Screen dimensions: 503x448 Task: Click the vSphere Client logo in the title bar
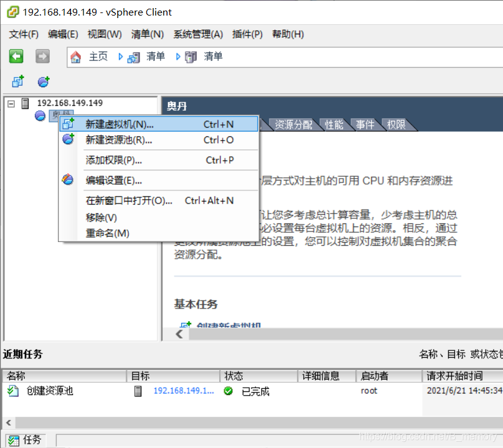point(13,12)
